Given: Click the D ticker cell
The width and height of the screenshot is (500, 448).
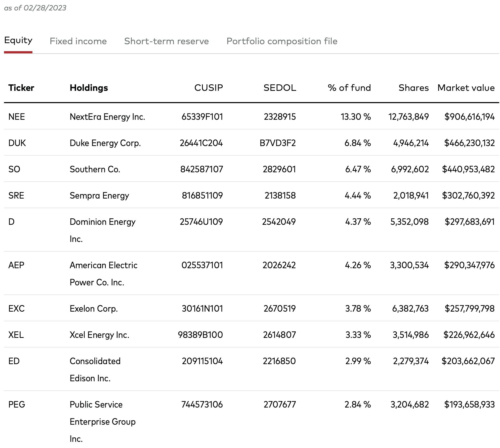Looking at the screenshot, I should tap(11, 222).
